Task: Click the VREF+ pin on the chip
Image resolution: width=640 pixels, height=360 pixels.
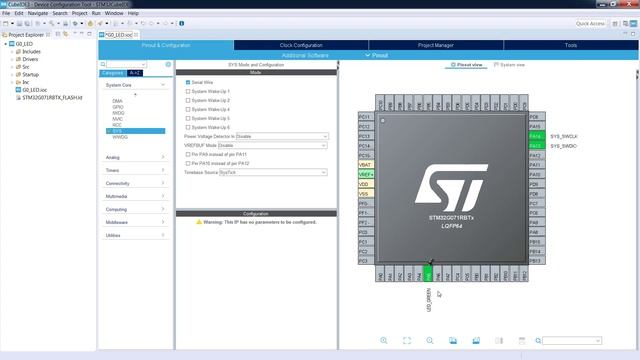Action: coord(366,174)
